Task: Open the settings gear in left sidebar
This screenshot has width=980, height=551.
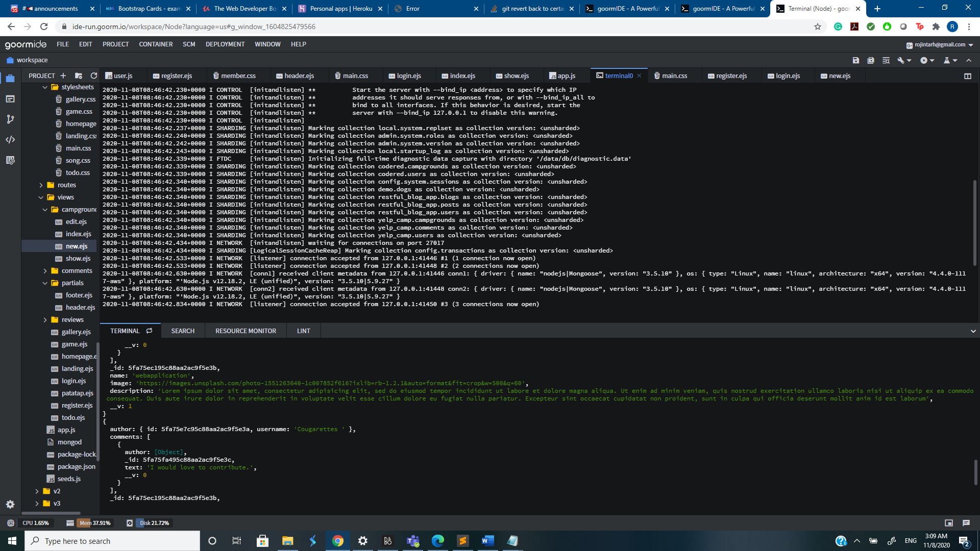Action: pyautogui.click(x=10, y=504)
